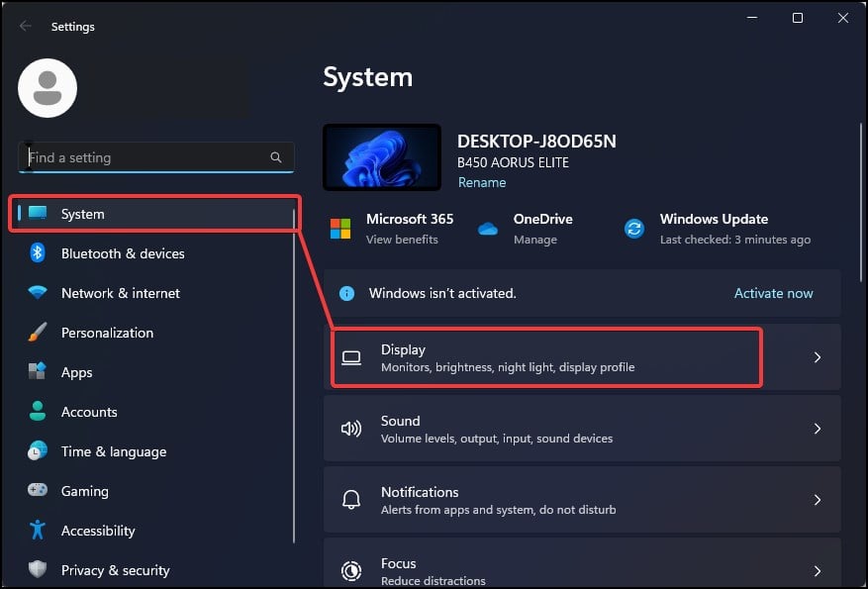Open Display monitors and brightness row
This screenshot has height=589, width=868.
click(x=582, y=357)
